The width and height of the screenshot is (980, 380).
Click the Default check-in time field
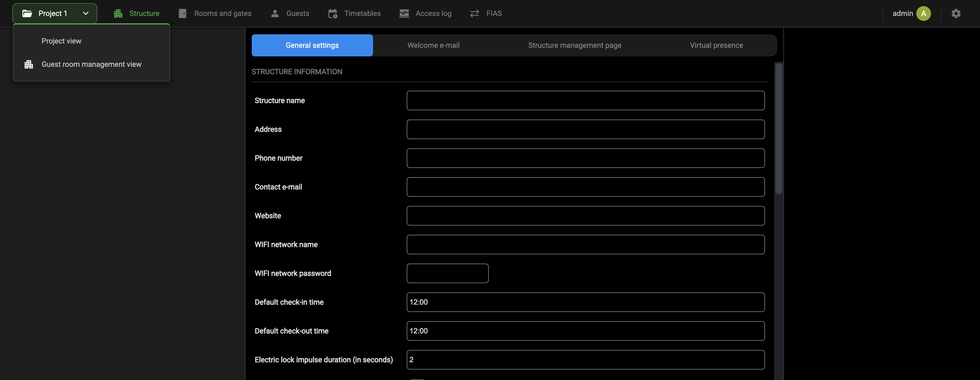586,302
